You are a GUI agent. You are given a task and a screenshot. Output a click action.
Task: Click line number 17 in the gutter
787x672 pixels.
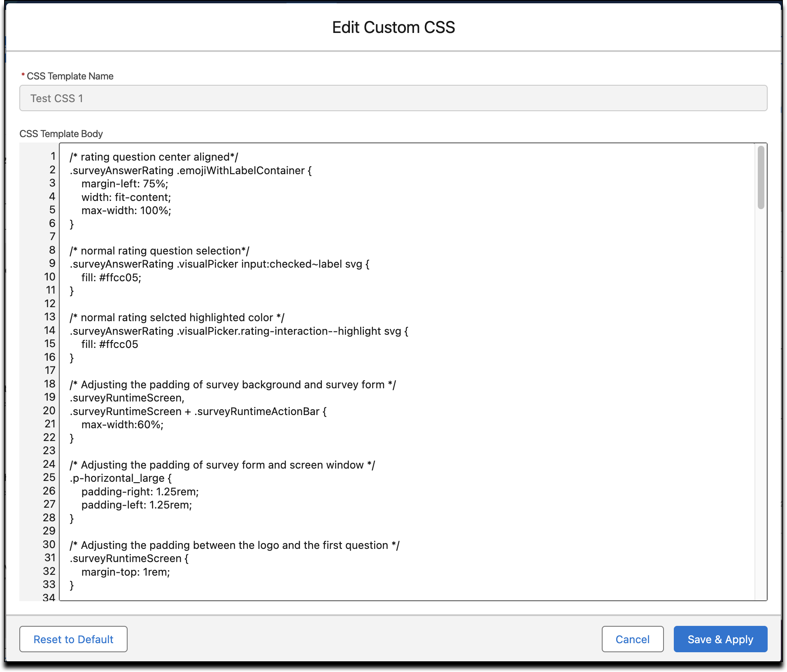[x=50, y=370]
